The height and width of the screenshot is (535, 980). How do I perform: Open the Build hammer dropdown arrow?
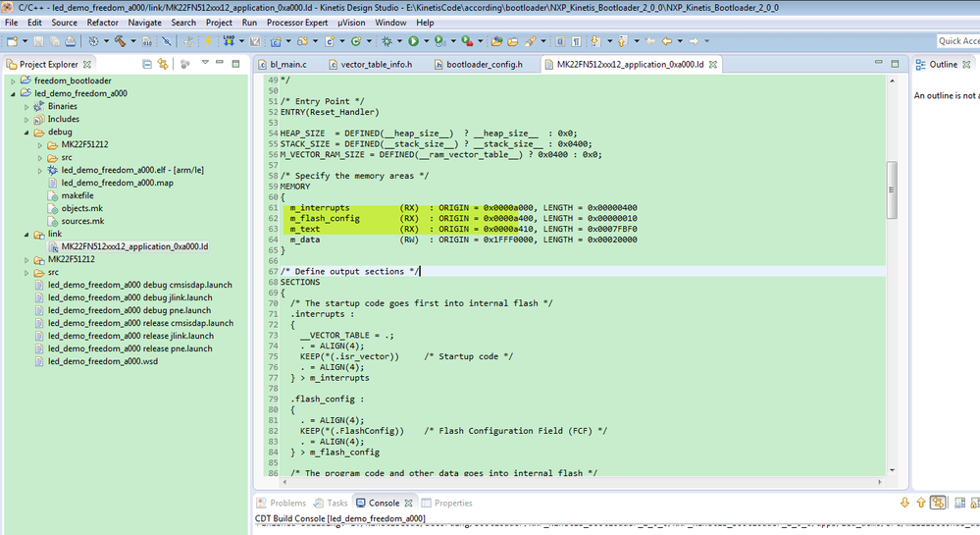click(x=132, y=41)
